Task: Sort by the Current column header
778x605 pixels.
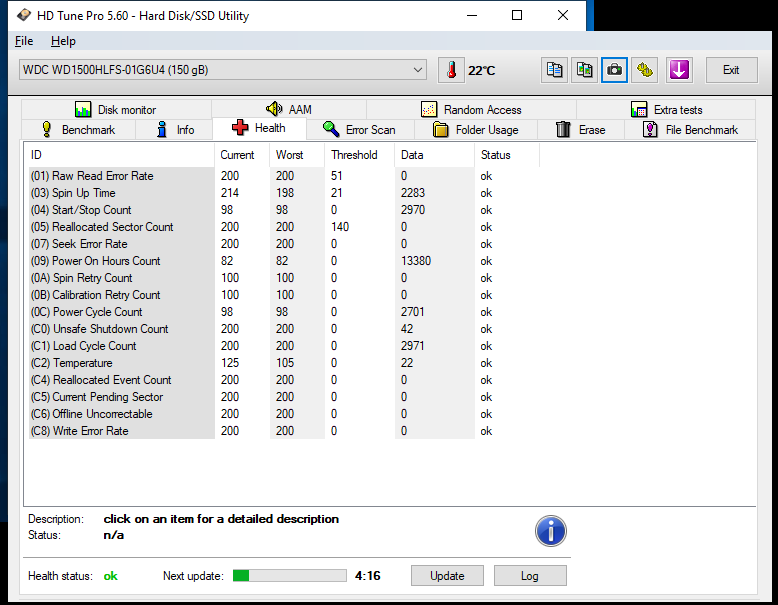Action: (242, 155)
